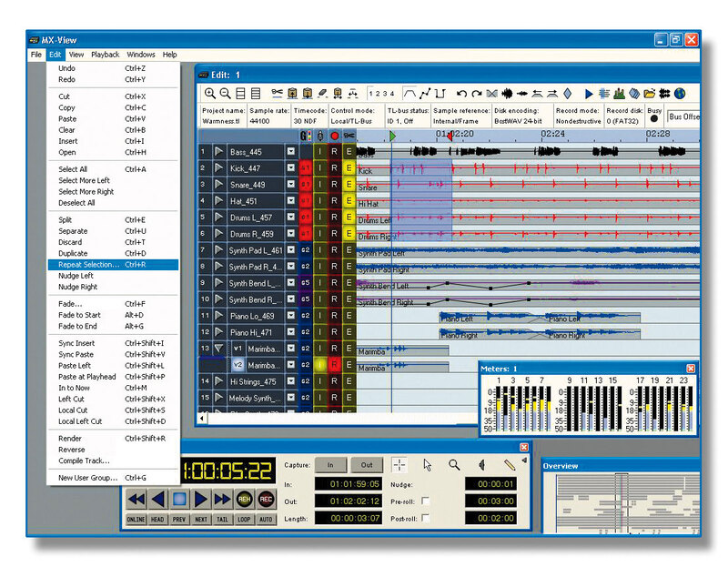Open the Hat_451 track dropdown
728x567 pixels.
[290, 200]
